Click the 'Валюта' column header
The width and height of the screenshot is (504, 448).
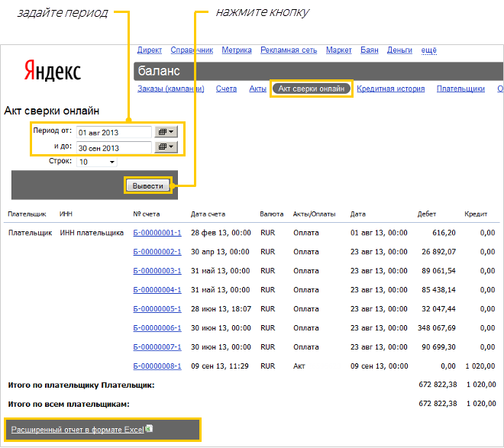tap(272, 214)
